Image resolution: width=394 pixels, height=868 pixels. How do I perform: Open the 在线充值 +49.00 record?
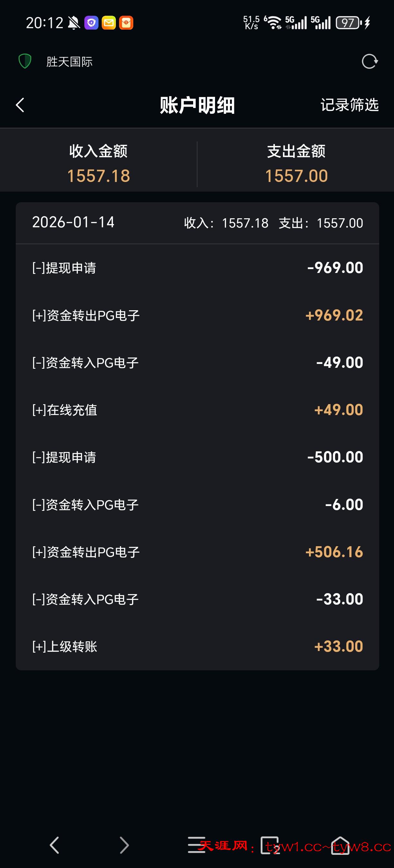(x=197, y=410)
